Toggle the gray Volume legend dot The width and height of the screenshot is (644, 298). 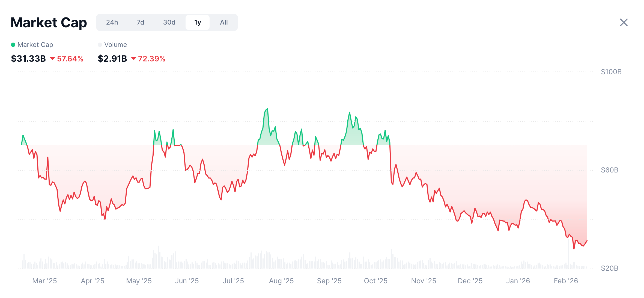point(100,45)
